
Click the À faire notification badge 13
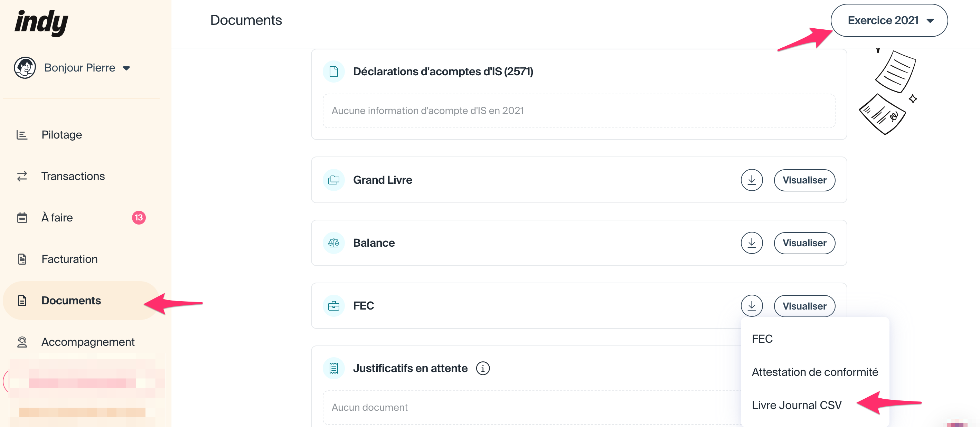coord(139,218)
